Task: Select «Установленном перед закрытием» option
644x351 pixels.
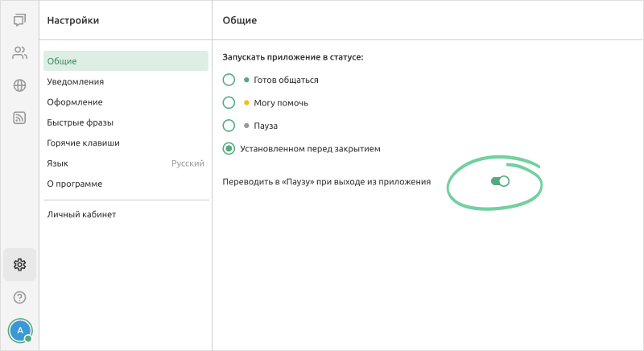Action: [x=229, y=148]
